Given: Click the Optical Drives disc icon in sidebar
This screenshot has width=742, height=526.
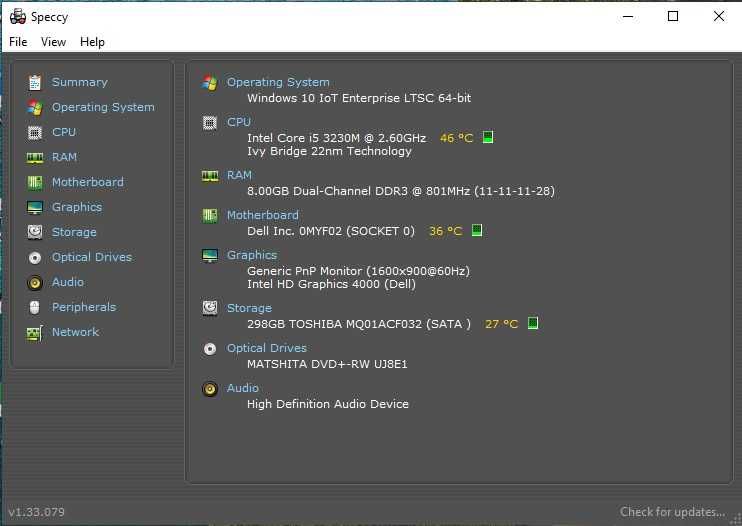Looking at the screenshot, I should (35, 258).
